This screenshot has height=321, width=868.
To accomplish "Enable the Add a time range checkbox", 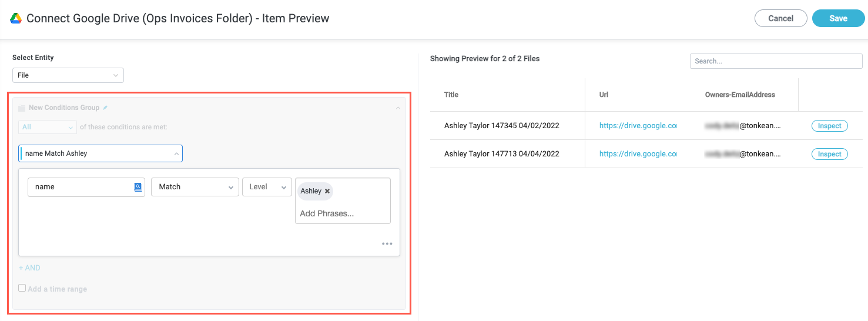I will tap(22, 288).
